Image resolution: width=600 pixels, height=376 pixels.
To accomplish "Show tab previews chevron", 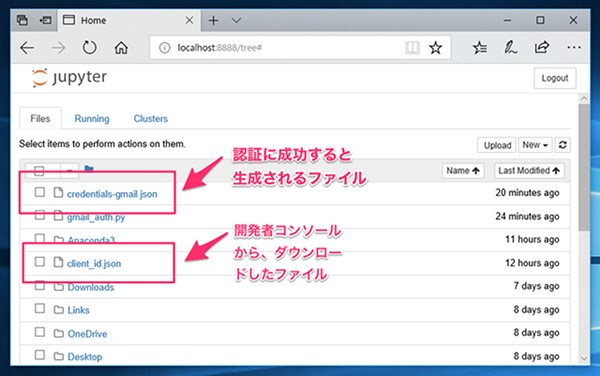I will click(x=236, y=20).
